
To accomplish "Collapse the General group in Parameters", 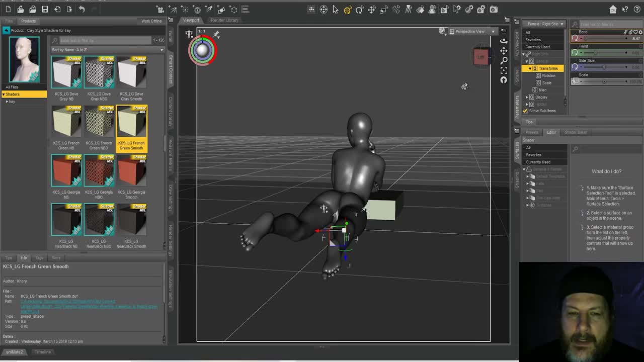I will click(x=527, y=61).
